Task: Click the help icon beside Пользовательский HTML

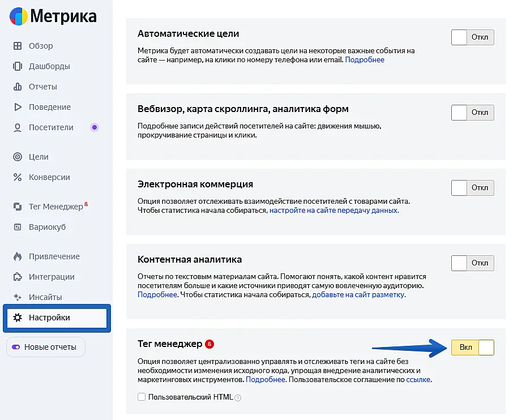Action: pyautogui.click(x=238, y=398)
